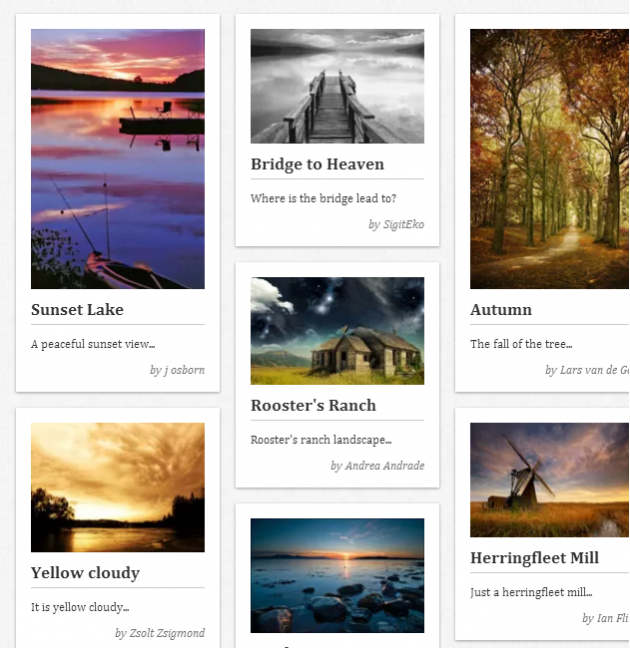Image resolution: width=630 pixels, height=648 pixels.
Task: Open the Sunset Lake photo thumbnail
Action: coord(118,159)
